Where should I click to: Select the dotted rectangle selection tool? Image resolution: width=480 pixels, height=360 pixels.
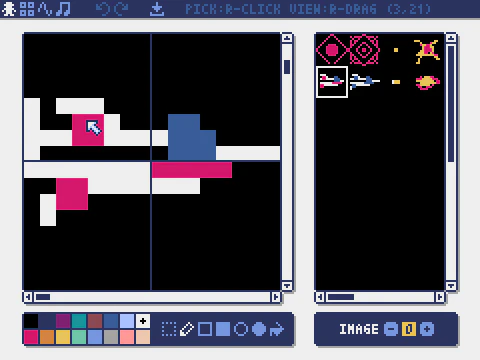click(x=169, y=329)
